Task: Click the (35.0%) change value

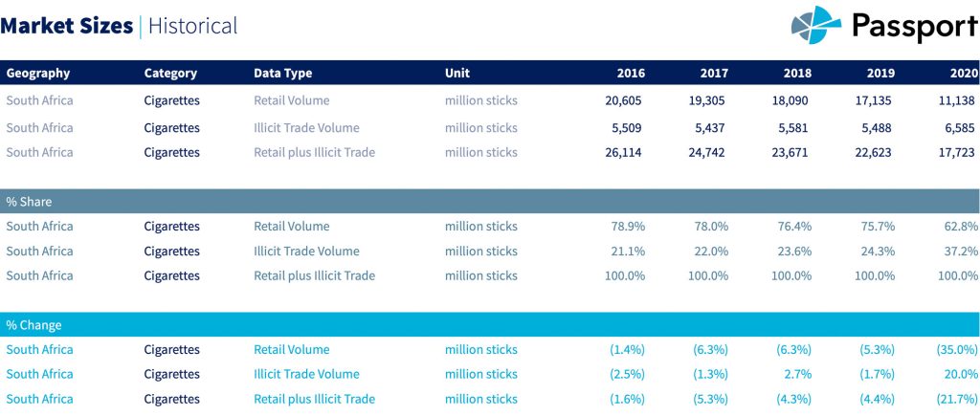Action: 955,350
